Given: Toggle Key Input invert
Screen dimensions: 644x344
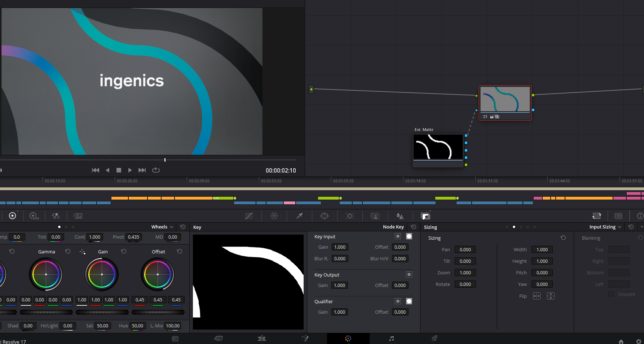Looking at the screenshot, I should coord(398,236).
